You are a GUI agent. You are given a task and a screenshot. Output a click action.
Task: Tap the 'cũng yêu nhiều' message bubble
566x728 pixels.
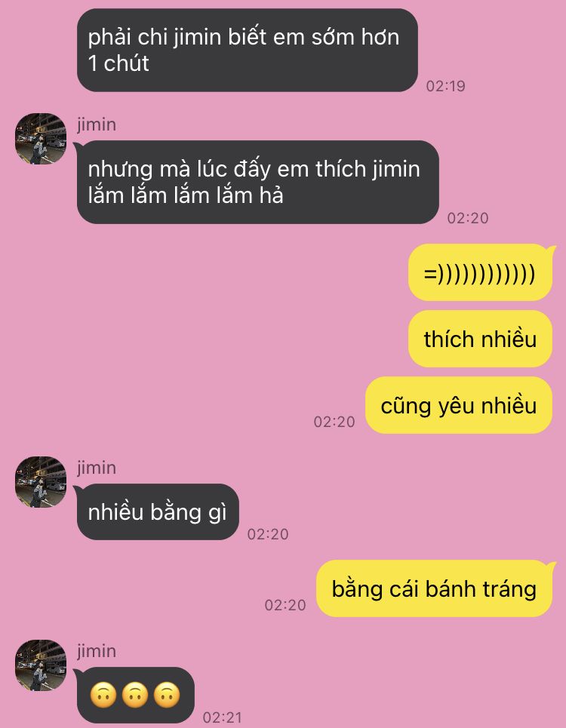tap(459, 405)
